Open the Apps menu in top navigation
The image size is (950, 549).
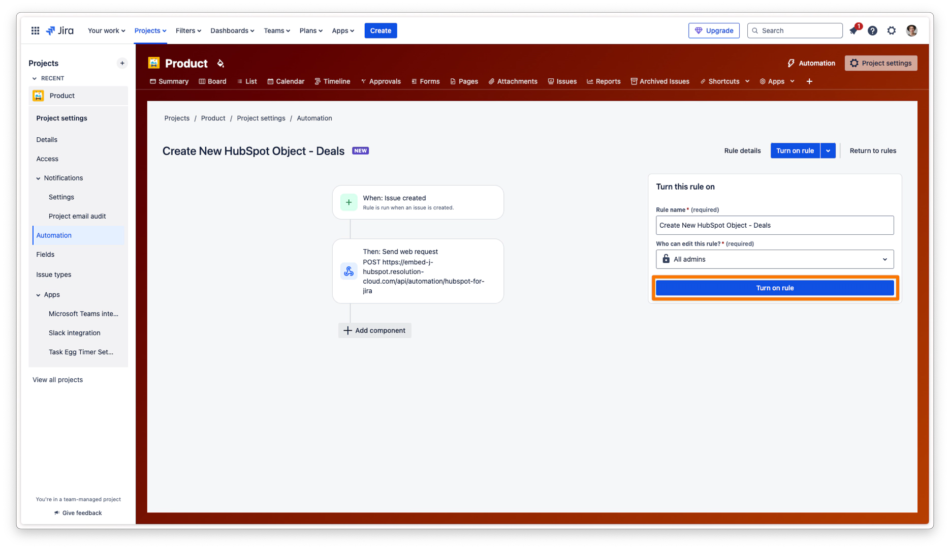pyautogui.click(x=342, y=30)
